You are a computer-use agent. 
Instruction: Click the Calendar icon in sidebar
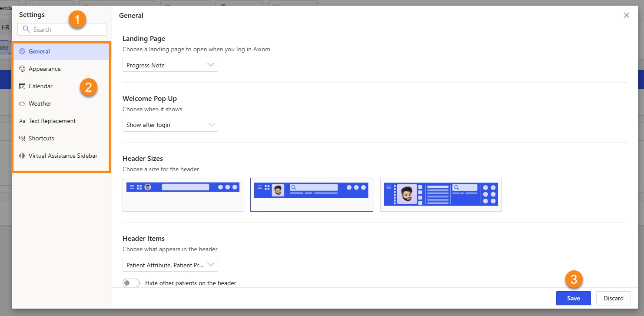22,86
